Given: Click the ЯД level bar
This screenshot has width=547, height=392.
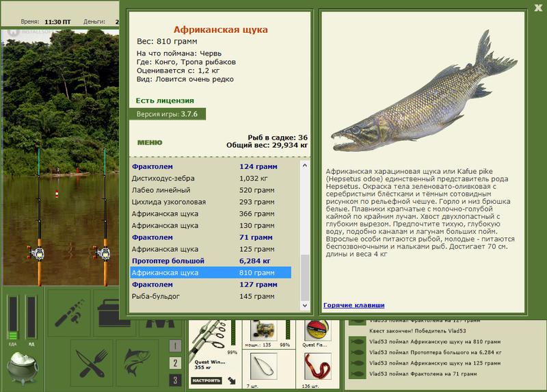Looking at the screenshot, I should click(31, 317).
